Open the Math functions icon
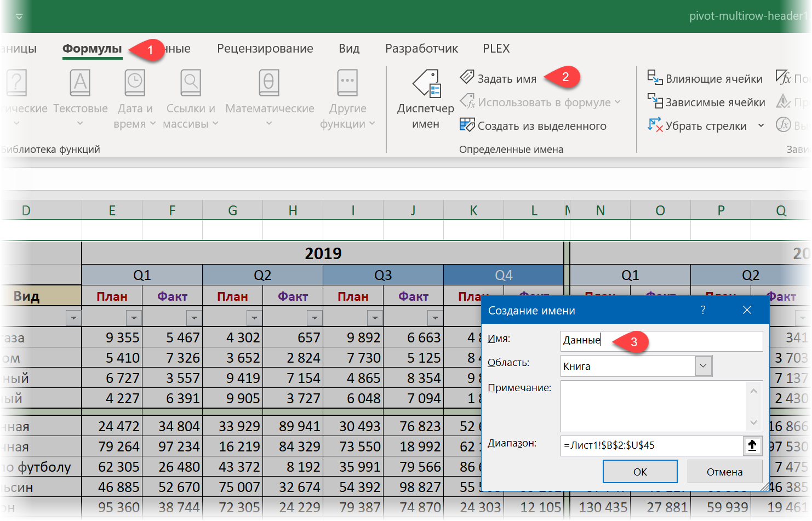This screenshot has width=812, height=521. pos(269,83)
